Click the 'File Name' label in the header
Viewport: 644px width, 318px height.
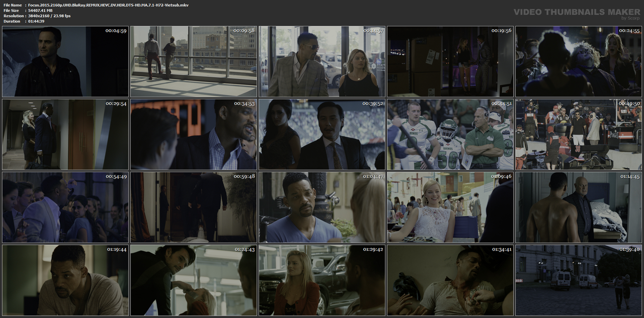(13, 5)
